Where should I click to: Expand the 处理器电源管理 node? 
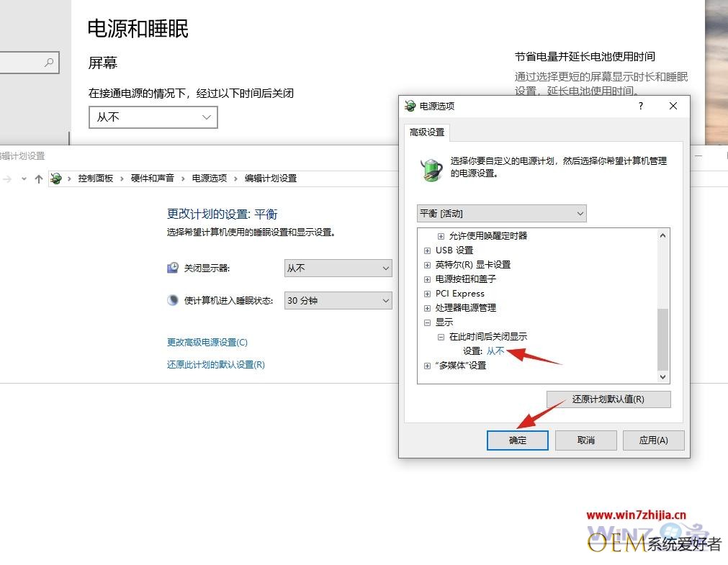[x=427, y=308]
